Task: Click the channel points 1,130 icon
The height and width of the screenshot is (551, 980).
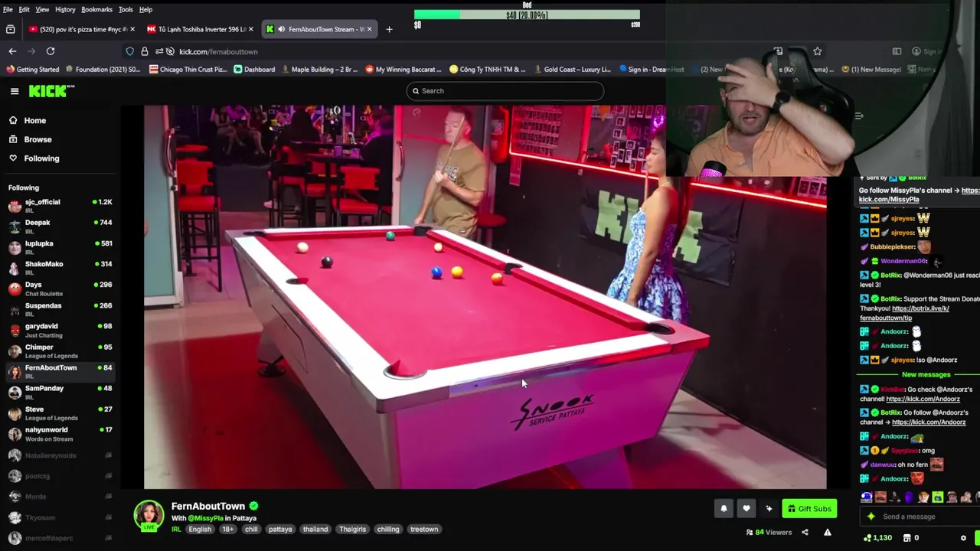Action: (867, 538)
